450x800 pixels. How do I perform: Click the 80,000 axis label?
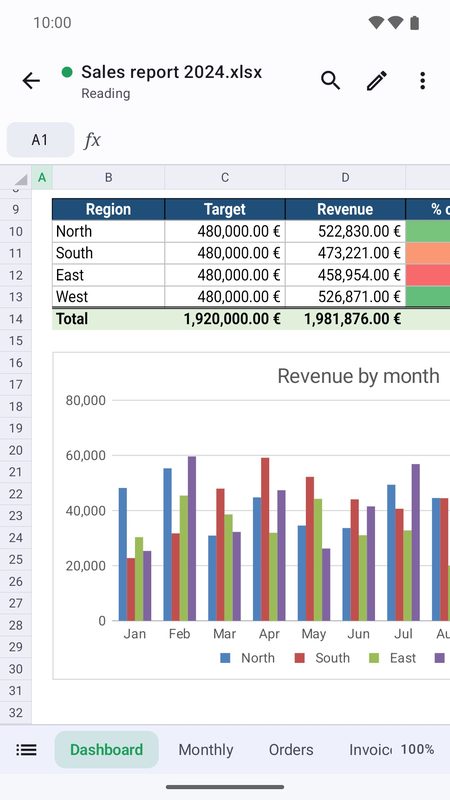coord(86,401)
